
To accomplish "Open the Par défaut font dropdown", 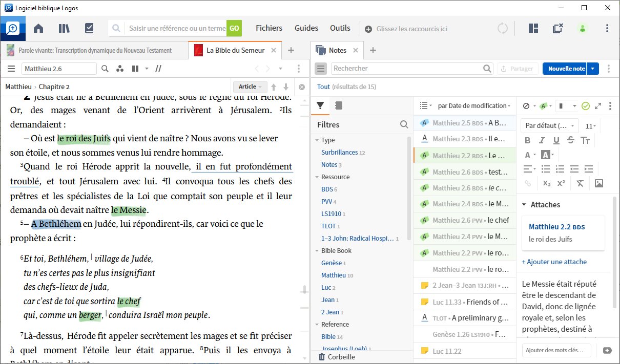I will tap(549, 126).
